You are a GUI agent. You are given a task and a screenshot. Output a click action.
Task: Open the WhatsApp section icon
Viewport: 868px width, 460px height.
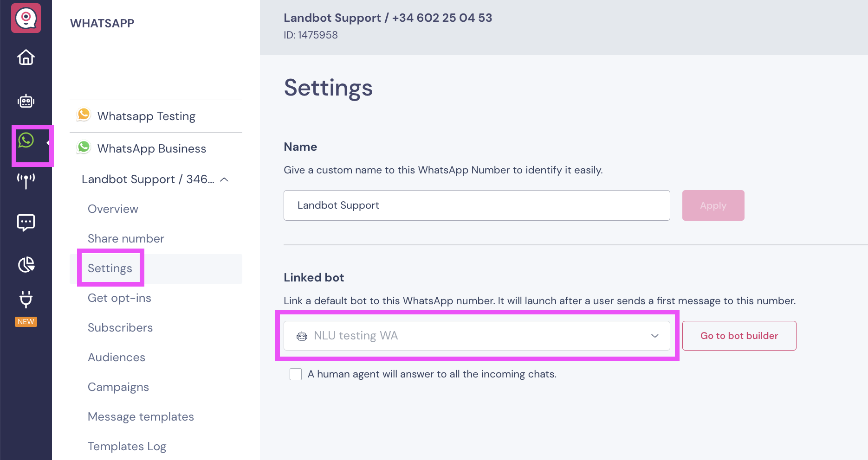click(x=26, y=141)
